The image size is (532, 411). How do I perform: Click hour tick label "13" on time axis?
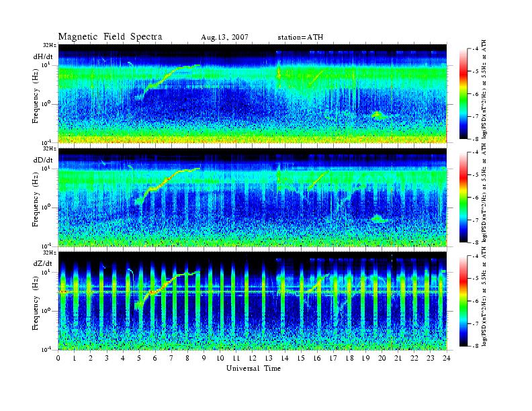(x=269, y=359)
